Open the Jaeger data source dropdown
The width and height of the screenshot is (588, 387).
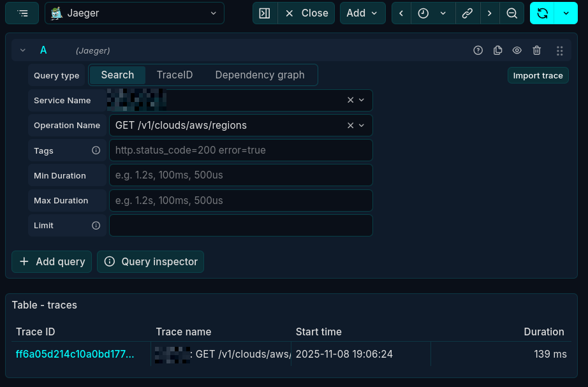coord(135,13)
